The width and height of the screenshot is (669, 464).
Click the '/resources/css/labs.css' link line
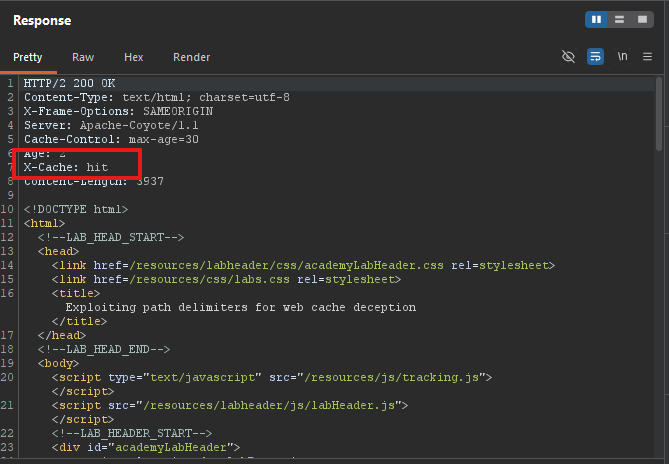coord(226,279)
